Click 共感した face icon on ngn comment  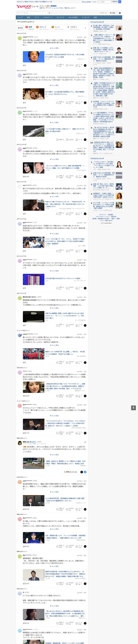point(57,103)
